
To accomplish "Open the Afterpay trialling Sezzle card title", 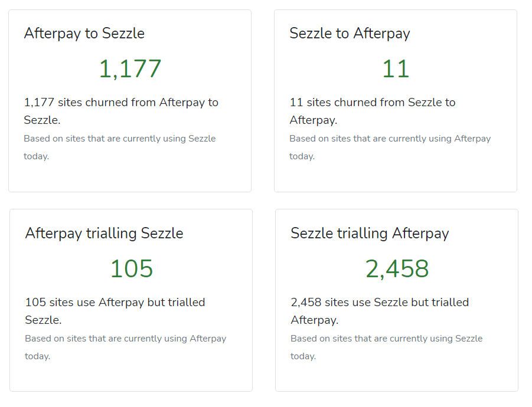I will tap(104, 234).
